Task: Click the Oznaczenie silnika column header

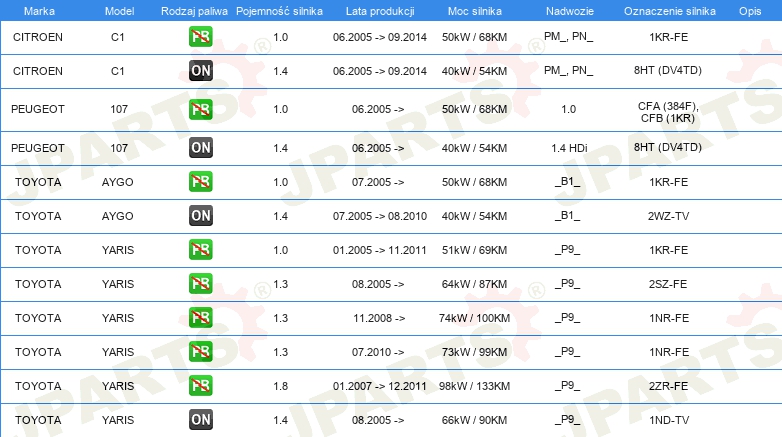Action: 669,11
